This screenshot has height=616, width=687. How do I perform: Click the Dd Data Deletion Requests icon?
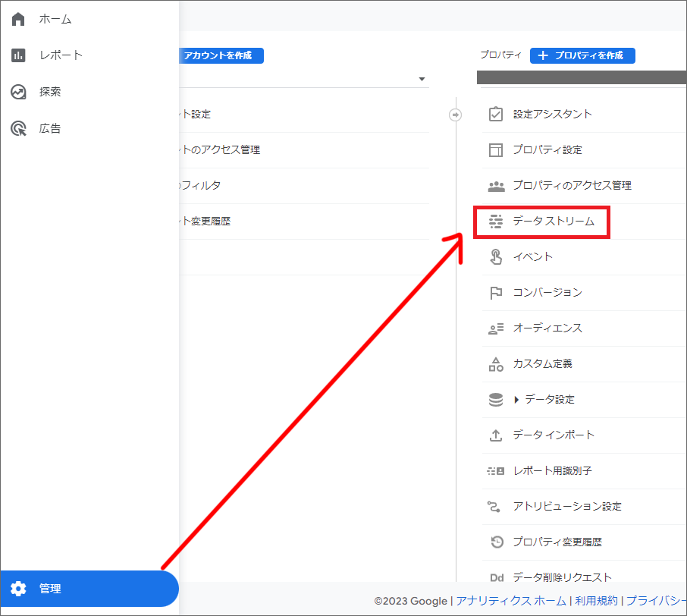tap(497, 578)
